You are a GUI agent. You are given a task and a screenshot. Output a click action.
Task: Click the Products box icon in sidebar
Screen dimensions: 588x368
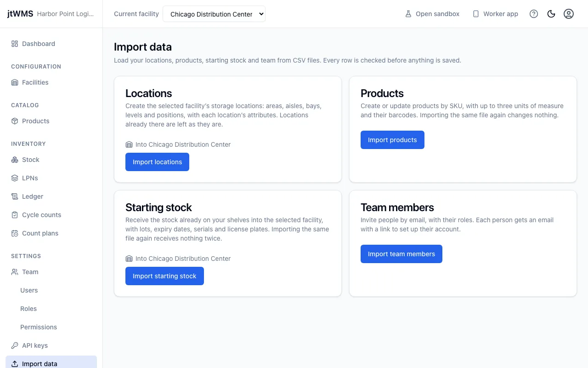point(15,121)
